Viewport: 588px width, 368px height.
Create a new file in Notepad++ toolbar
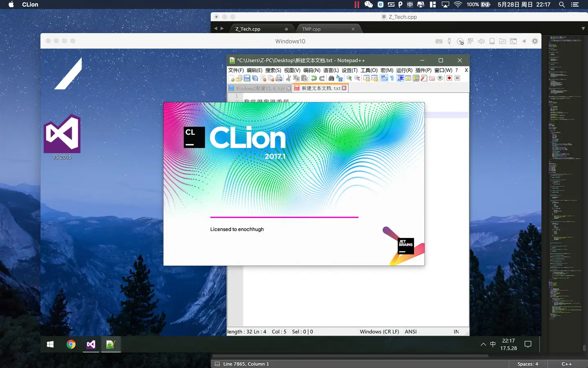tap(231, 78)
